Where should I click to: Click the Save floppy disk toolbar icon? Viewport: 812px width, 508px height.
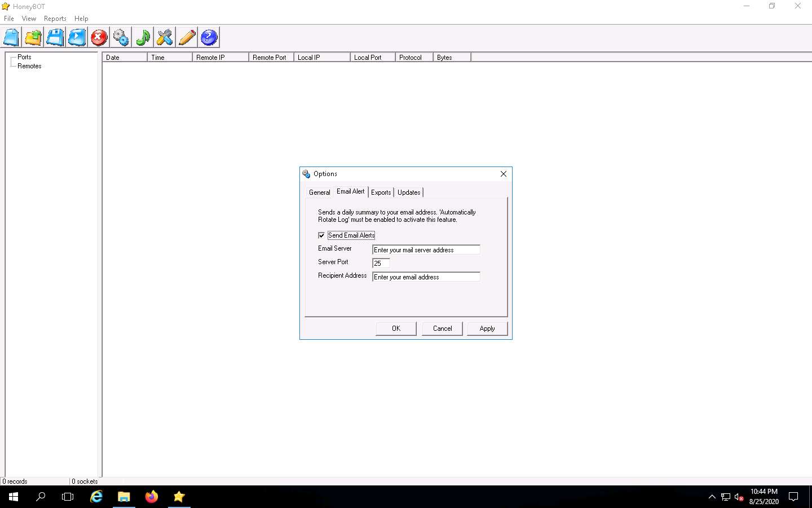pyautogui.click(x=55, y=38)
